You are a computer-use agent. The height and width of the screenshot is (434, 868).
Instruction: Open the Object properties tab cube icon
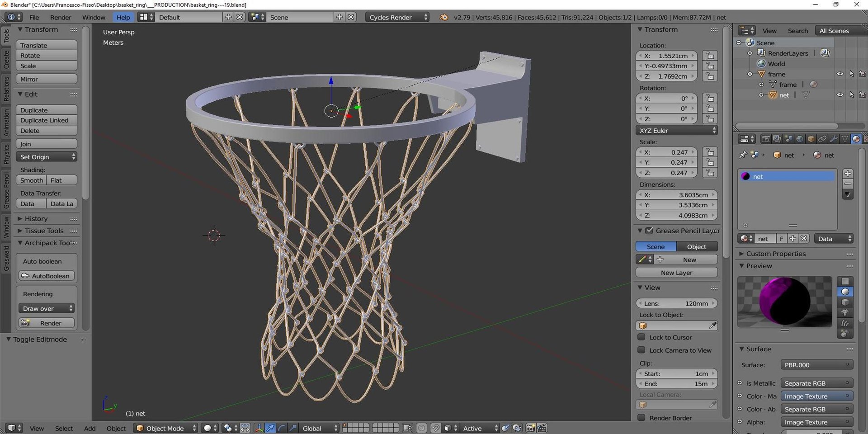point(811,139)
